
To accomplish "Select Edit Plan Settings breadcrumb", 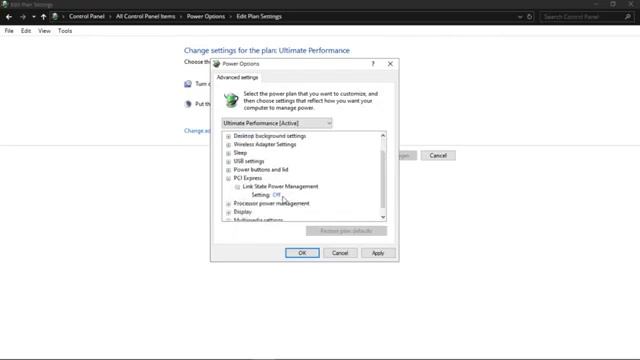I will pos(259,16).
